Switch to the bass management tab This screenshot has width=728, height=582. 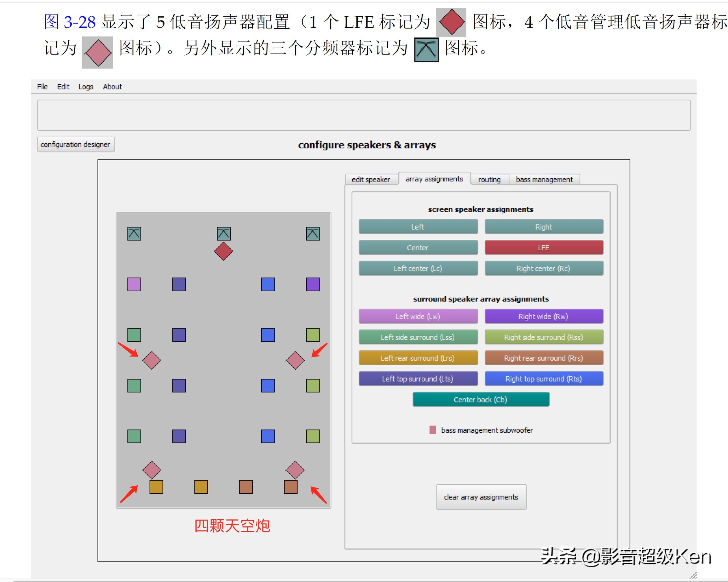(544, 180)
